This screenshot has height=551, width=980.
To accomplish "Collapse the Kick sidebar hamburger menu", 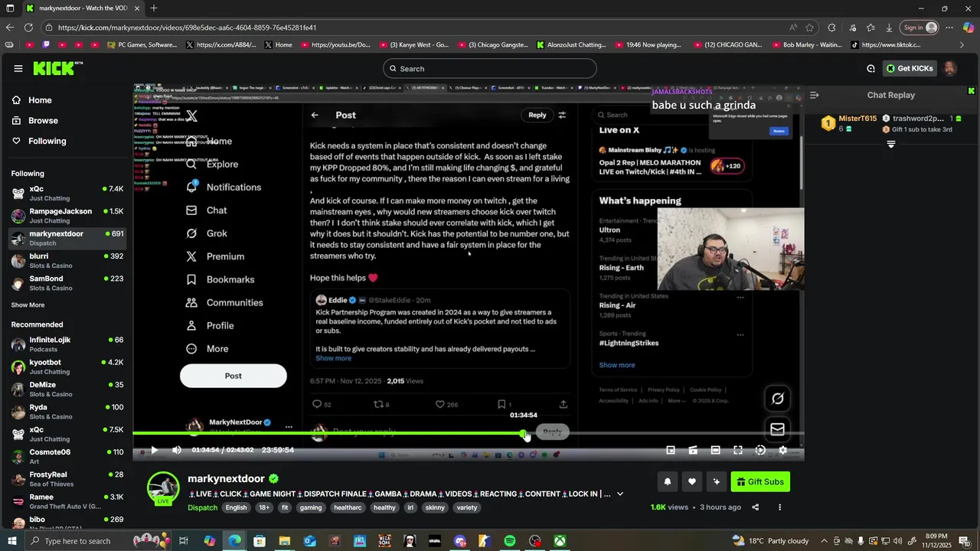I will (18, 68).
